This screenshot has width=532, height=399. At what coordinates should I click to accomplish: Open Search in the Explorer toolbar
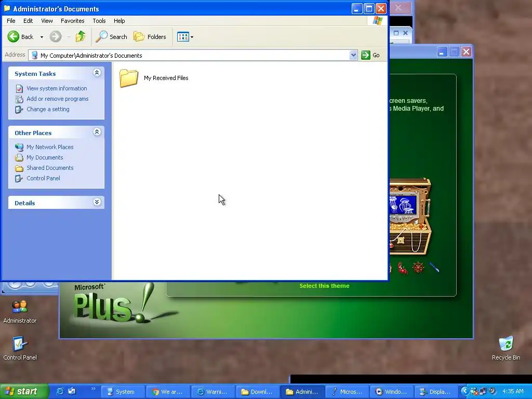111,37
